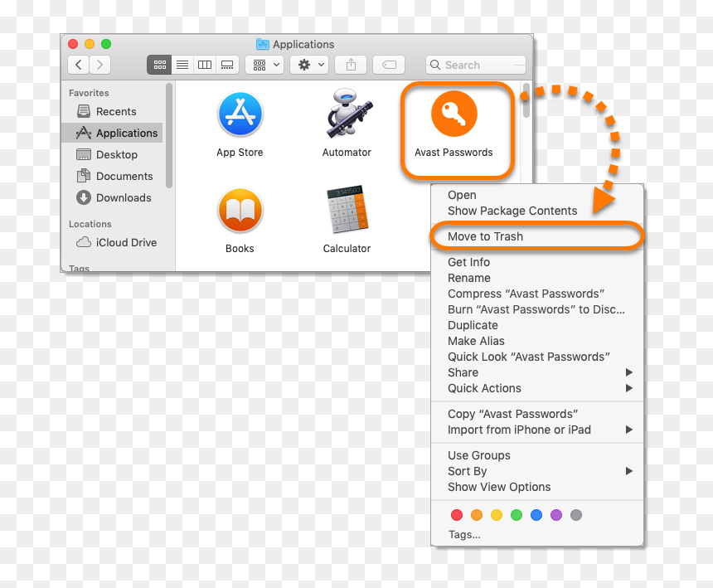Close the Finder window with red button
This screenshot has height=588, width=713.
tap(73, 44)
